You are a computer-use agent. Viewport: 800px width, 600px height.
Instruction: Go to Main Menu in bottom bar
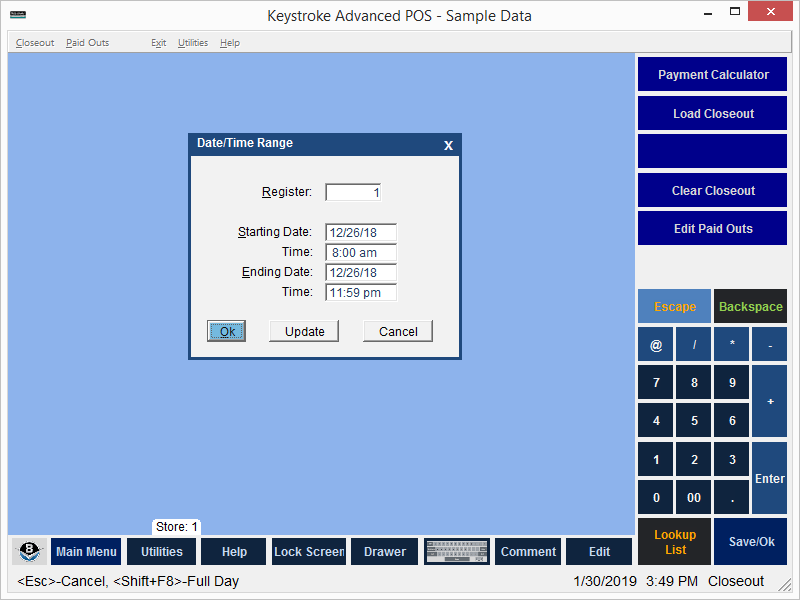pos(86,551)
